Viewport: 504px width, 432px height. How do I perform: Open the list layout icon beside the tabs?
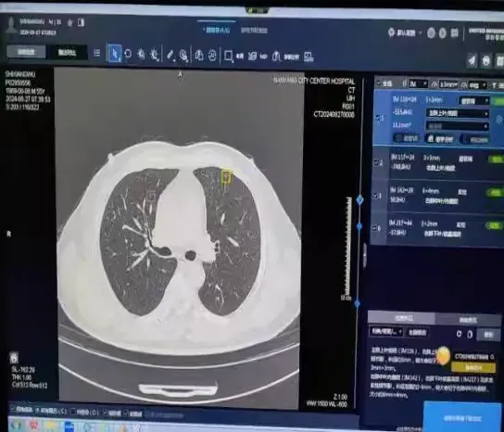pyautogui.click(x=96, y=53)
